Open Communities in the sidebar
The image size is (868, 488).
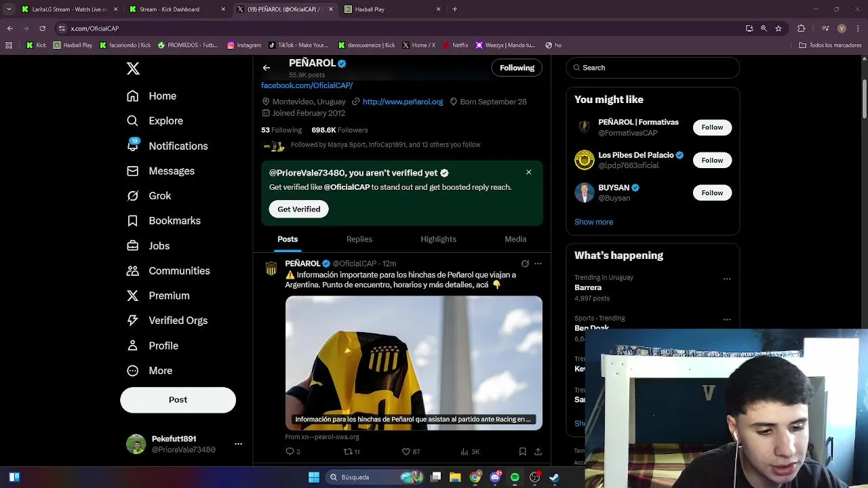(168, 270)
